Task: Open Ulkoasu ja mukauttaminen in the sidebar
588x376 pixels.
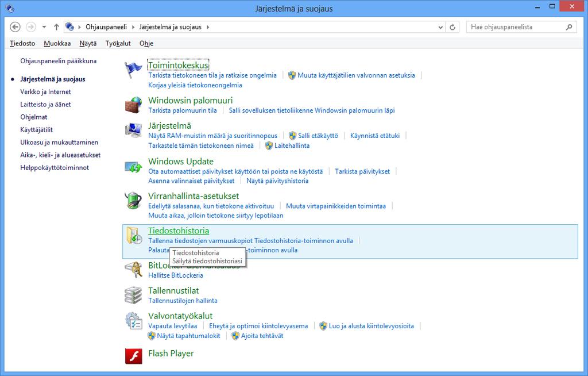Action: 59,143
